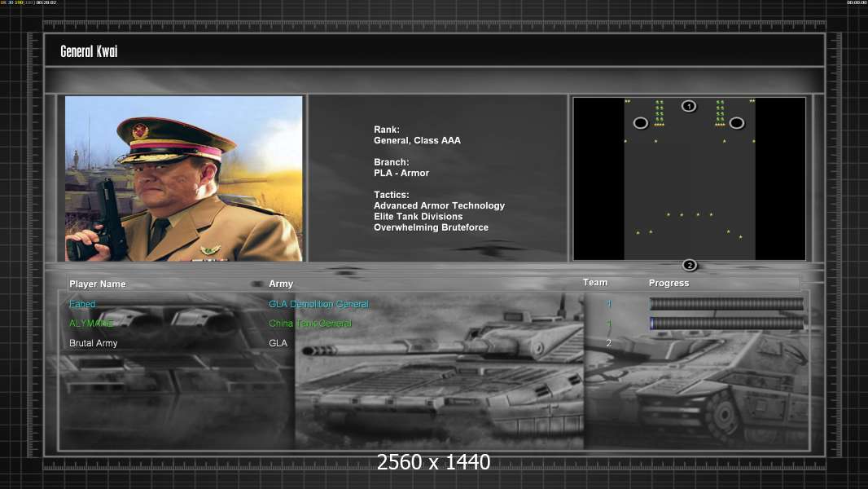The image size is (868, 489).
Task: Click start position marker 1 on minimap
Action: (689, 106)
